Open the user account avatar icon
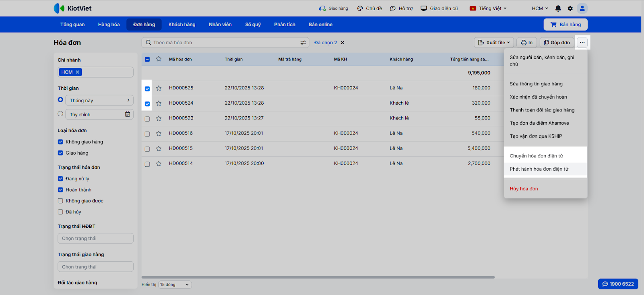 [x=582, y=8]
